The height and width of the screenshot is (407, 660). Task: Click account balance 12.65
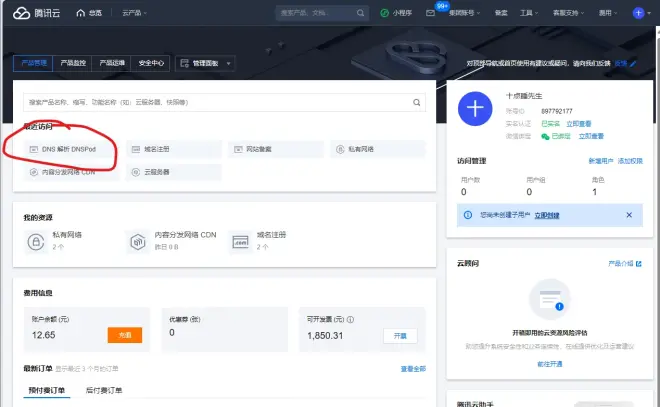43,335
